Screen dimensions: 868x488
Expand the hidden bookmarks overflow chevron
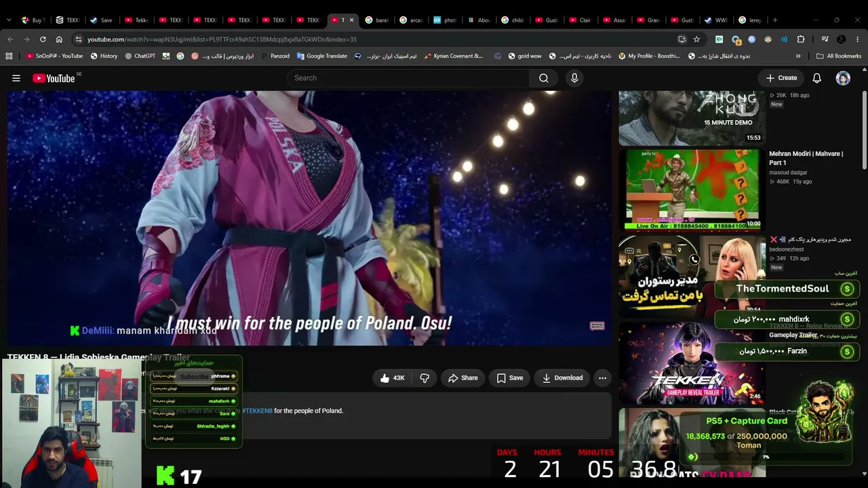pyautogui.click(x=798, y=56)
